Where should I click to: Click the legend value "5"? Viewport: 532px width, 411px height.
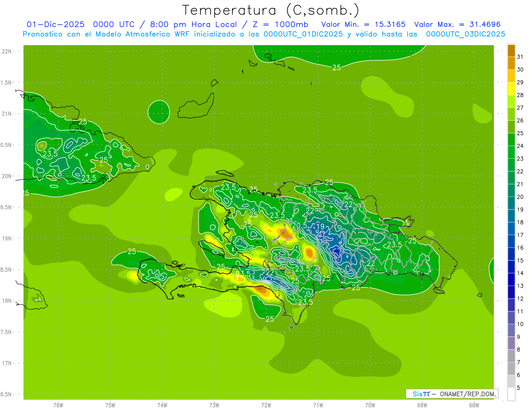[519, 388]
